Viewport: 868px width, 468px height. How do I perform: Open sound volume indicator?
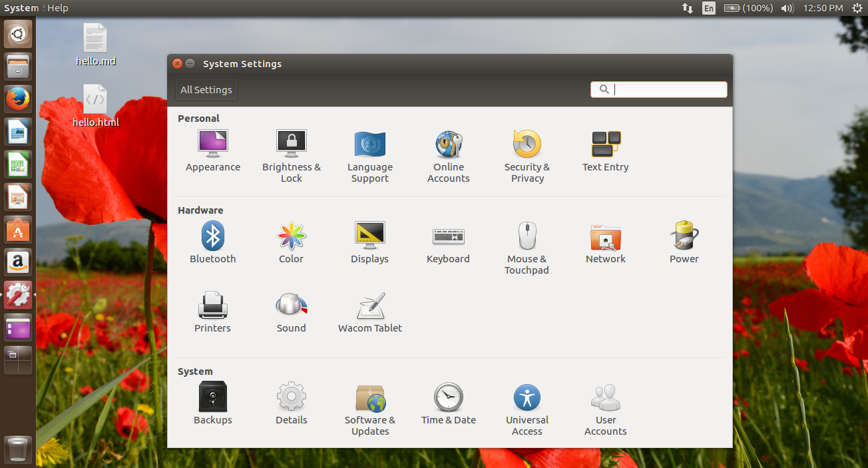pos(787,8)
